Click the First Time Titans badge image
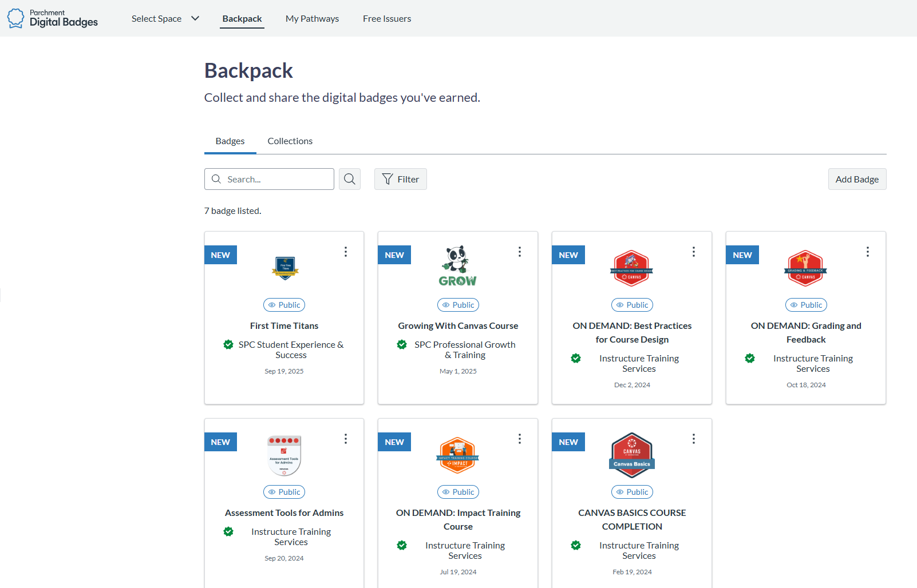 coord(285,268)
